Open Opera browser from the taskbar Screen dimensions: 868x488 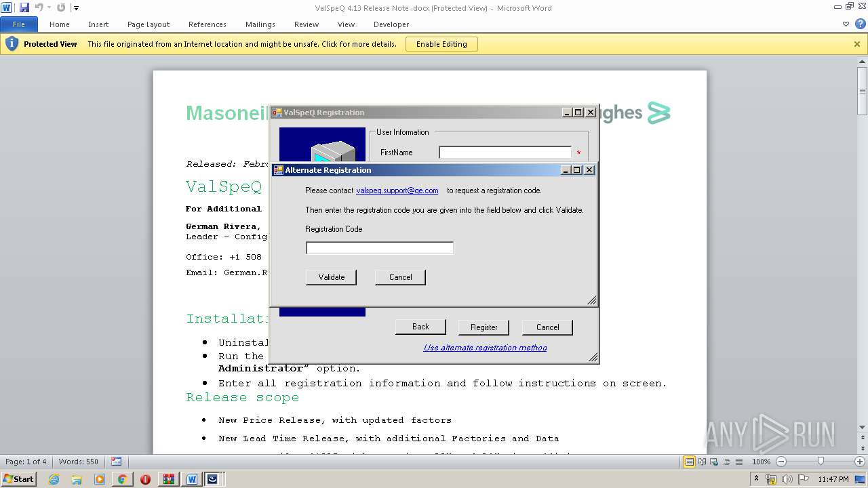145,479
